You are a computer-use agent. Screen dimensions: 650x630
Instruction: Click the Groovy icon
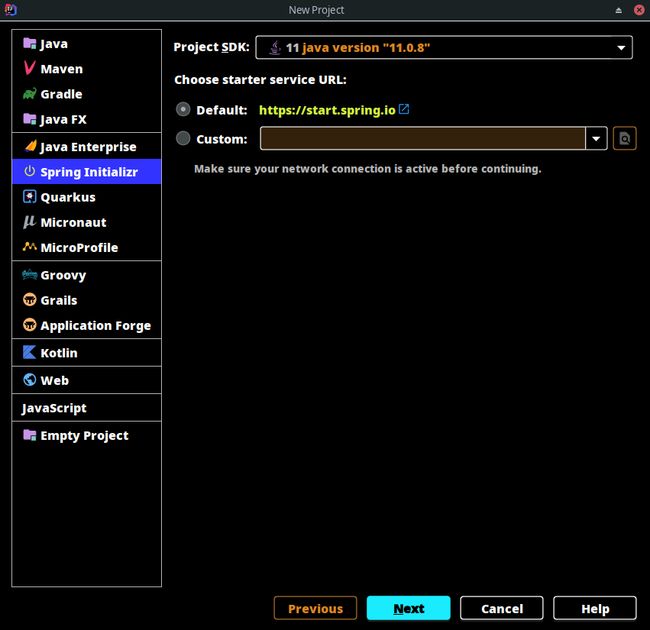pos(29,274)
